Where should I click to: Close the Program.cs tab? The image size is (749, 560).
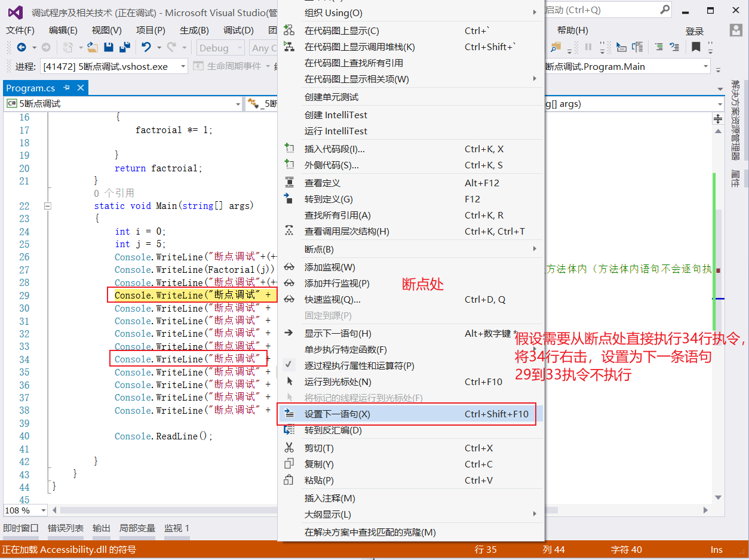point(80,88)
